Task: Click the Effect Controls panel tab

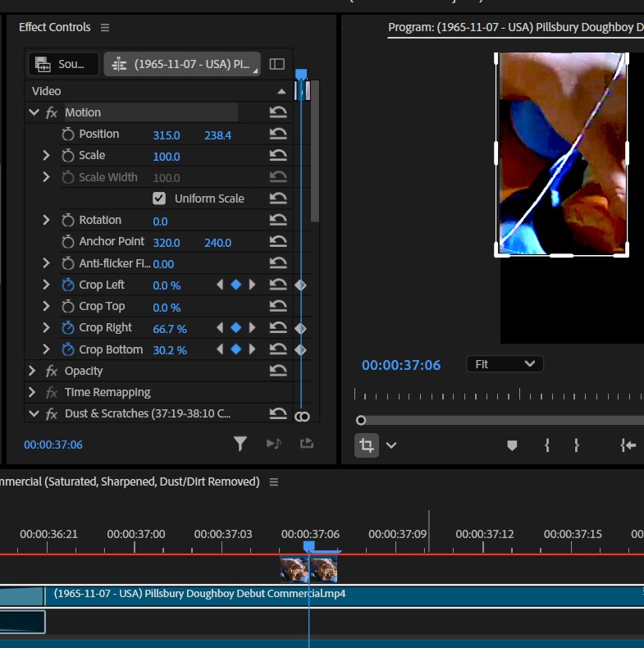Action: pos(55,27)
